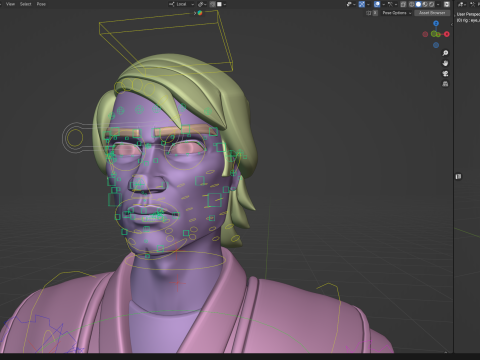This screenshot has width=480, height=360.
Task: Expand the collapsed panel chevron beside color ball
Action: [195, 13]
